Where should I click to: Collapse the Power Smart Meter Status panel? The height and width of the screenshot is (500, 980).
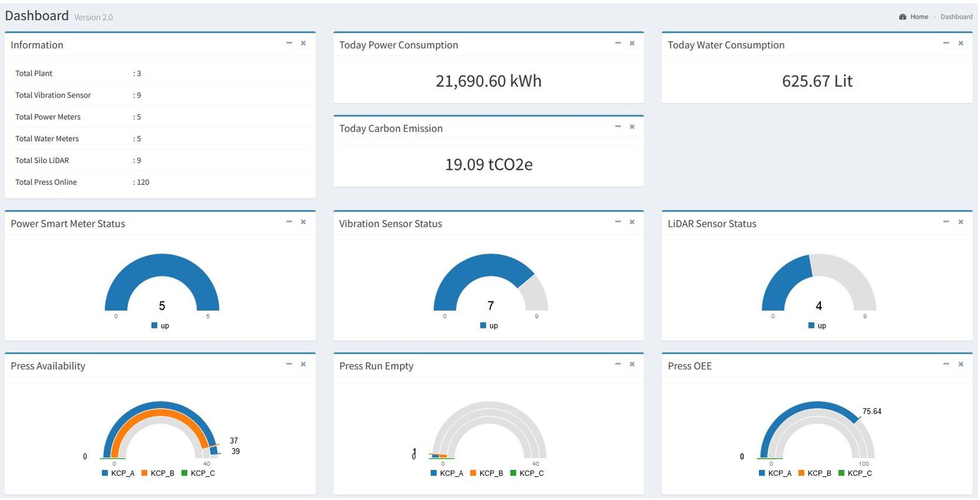289,222
